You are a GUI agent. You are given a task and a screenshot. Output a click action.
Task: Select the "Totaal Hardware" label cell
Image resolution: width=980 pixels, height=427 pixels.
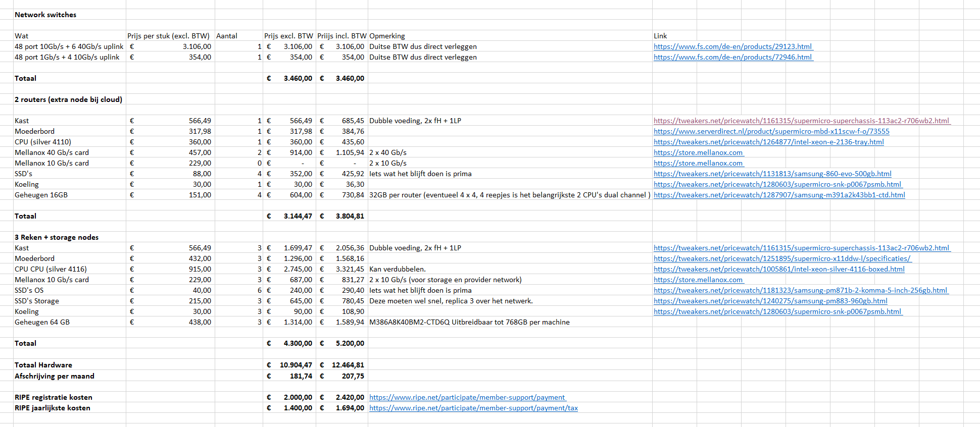43,365
